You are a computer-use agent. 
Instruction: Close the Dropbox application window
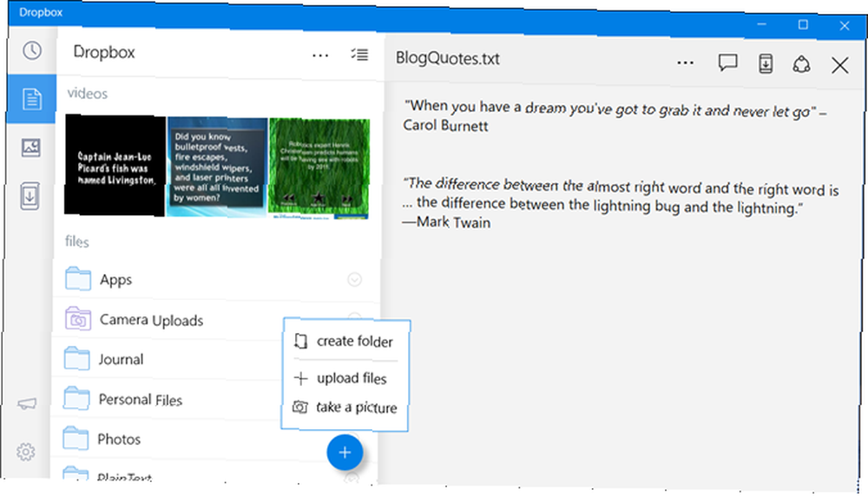coord(845,26)
